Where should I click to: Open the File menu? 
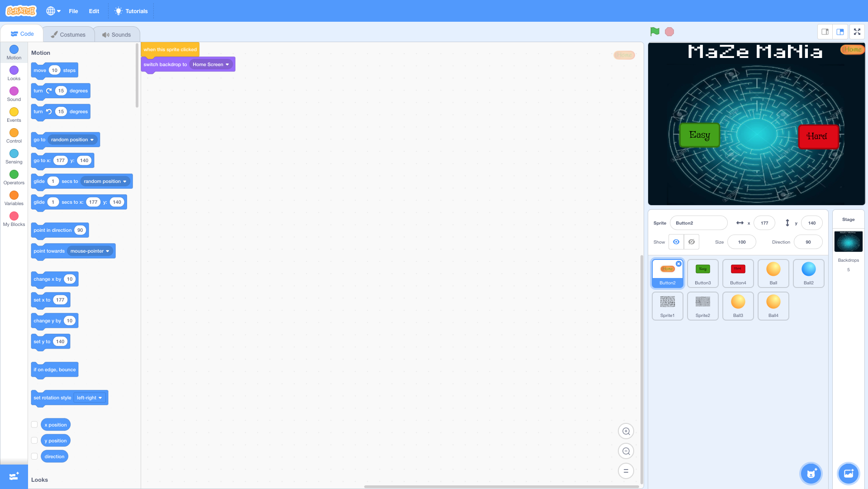point(73,11)
